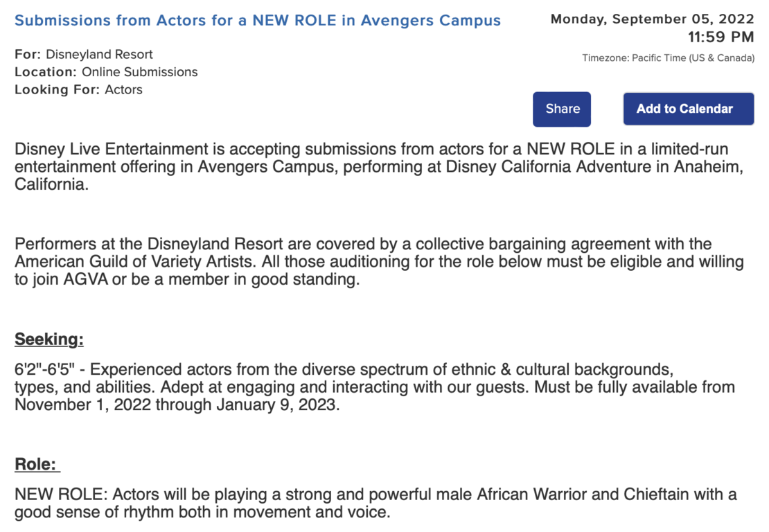
Task: Click the American Guild of Variety Artists paragraph
Action: pos(379,262)
